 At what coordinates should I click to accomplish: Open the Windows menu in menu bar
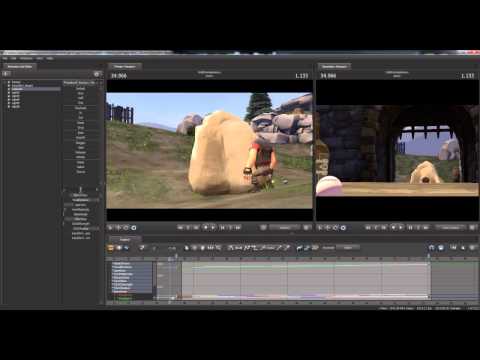(x=26, y=58)
